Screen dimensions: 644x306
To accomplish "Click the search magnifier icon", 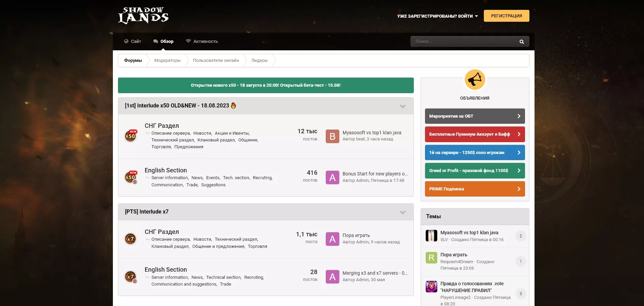I will coord(522,41).
